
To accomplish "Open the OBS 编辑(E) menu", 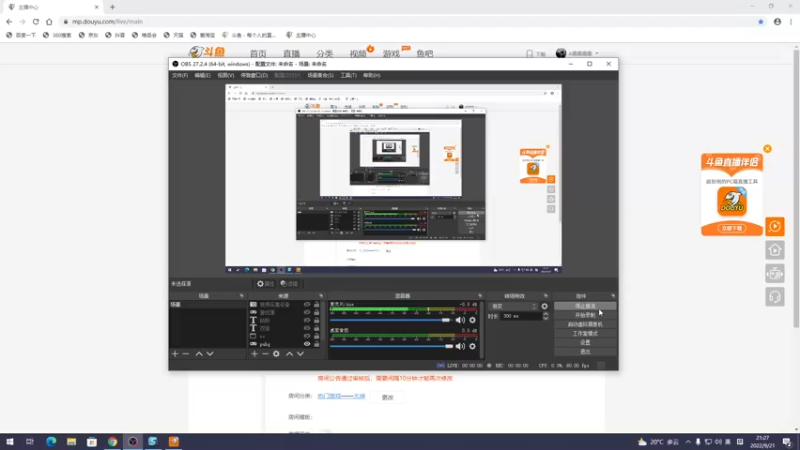I will (203, 75).
